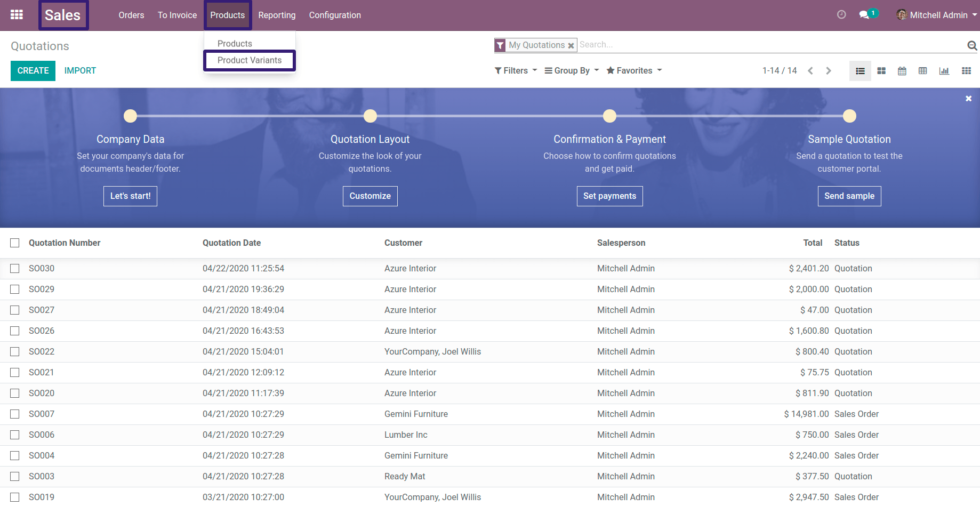The height and width of the screenshot is (506, 980).
Task: Open the conversations chat icon
Action: pos(864,15)
